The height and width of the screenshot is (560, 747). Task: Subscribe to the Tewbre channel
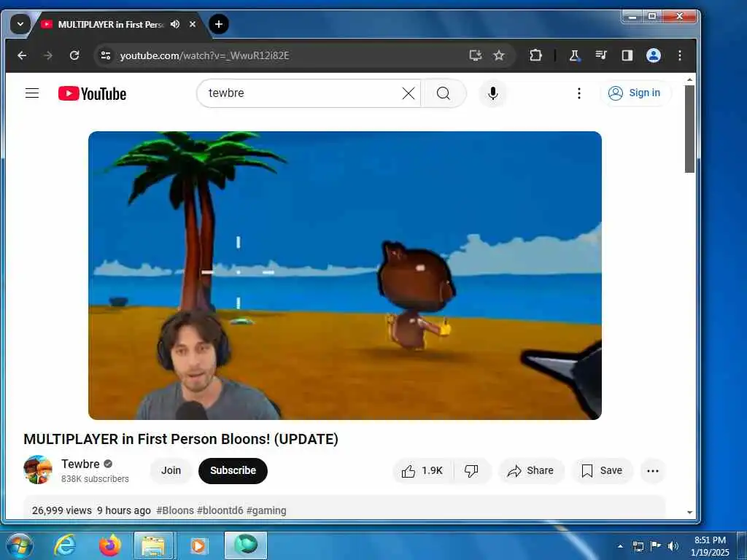pyautogui.click(x=233, y=470)
